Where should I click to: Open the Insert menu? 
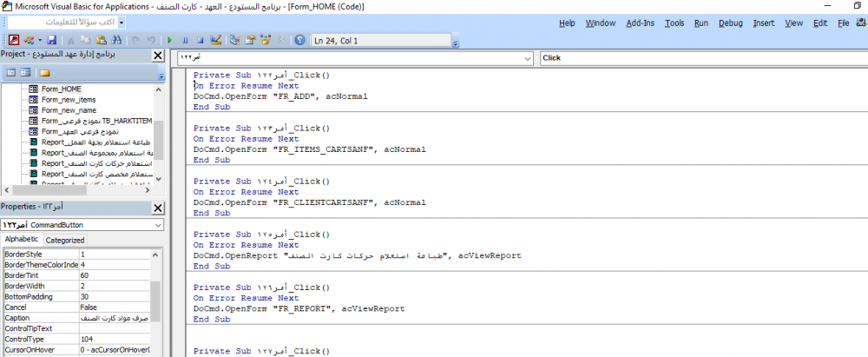[764, 23]
